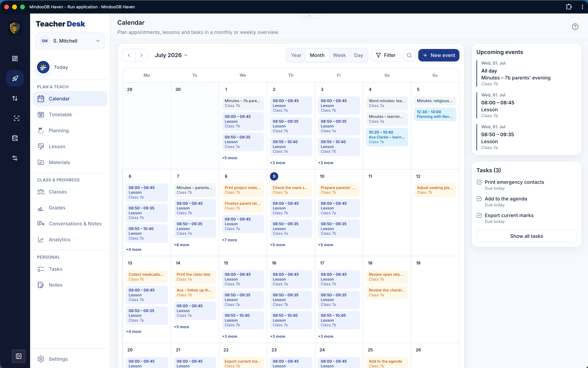The height and width of the screenshot is (368, 588).
Task: Open Notes in the sidebar
Action: point(70,285)
